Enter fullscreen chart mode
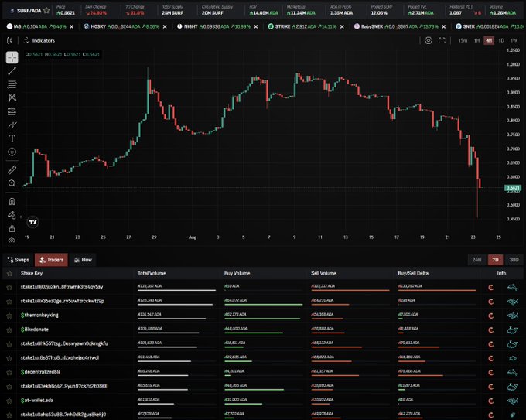Screen dimensions: 526x420 442,40
